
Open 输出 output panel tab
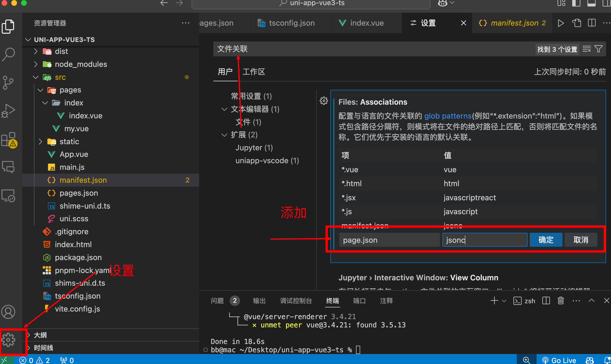click(259, 301)
